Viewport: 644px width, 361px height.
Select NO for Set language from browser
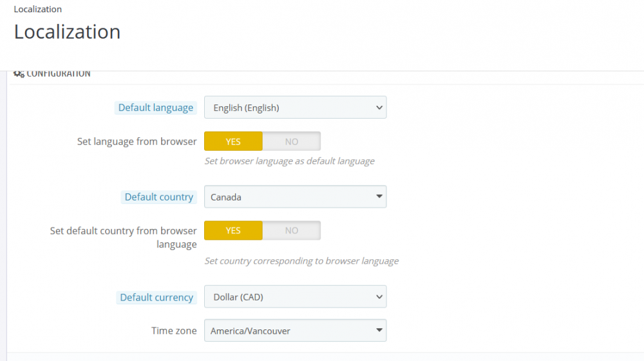coord(291,141)
